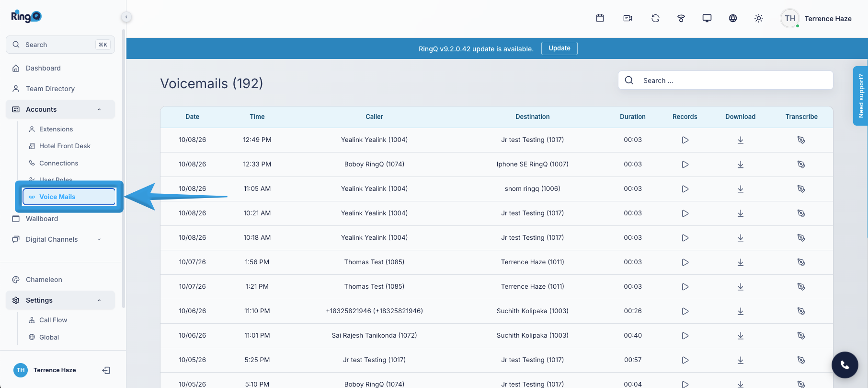This screenshot has height=388, width=868.
Task: Open the Voice Mails page
Action: 69,197
